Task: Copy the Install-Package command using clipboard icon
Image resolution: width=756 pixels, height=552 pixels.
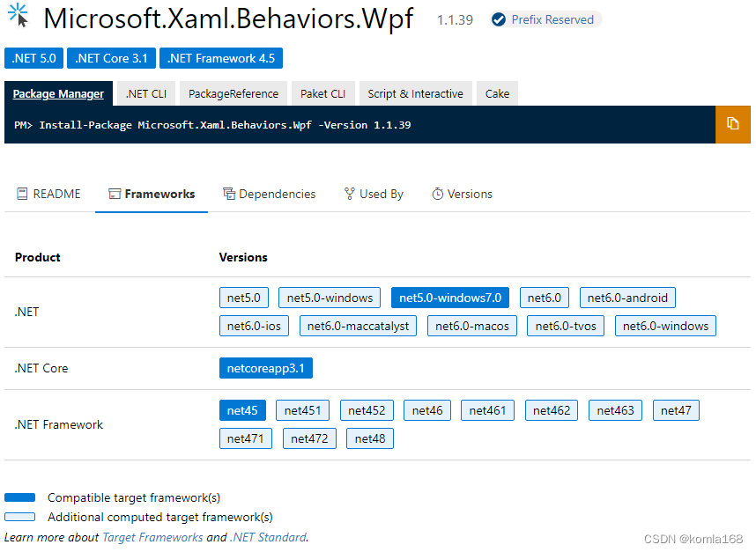Action: (734, 124)
